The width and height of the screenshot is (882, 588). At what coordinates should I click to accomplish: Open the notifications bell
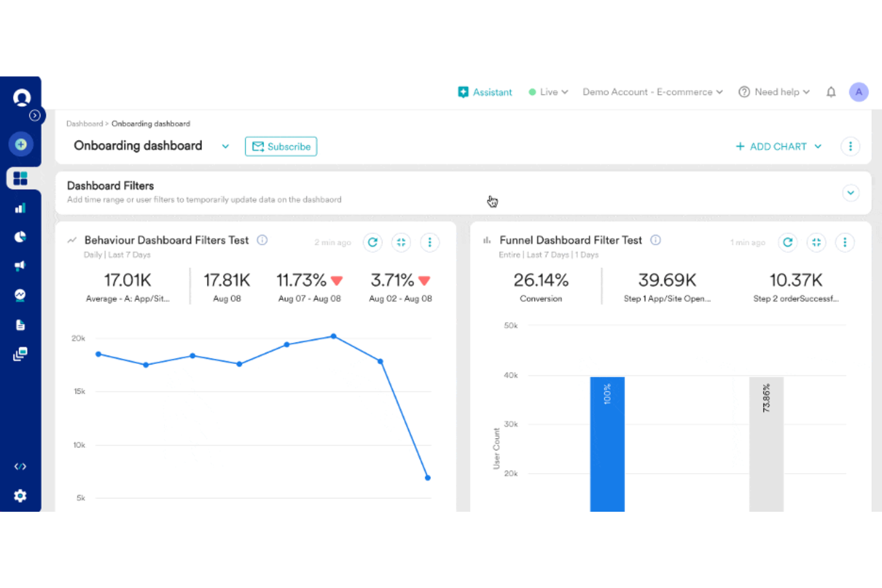click(831, 92)
